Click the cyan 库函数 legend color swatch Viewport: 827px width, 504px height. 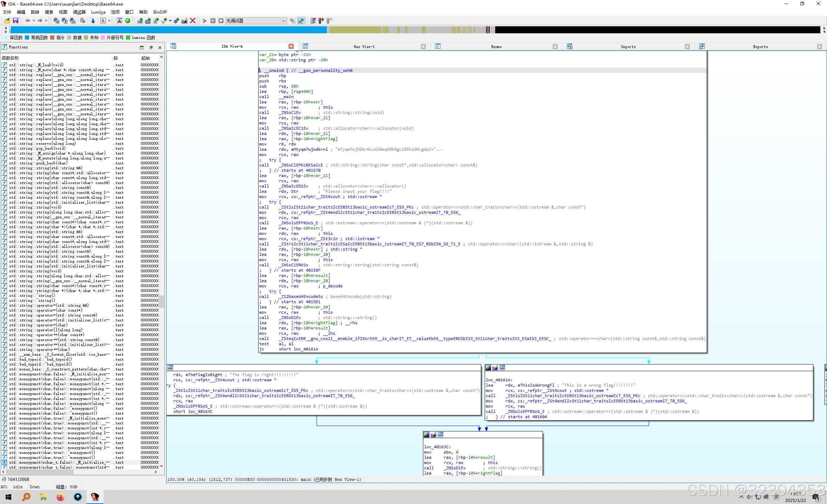6,38
